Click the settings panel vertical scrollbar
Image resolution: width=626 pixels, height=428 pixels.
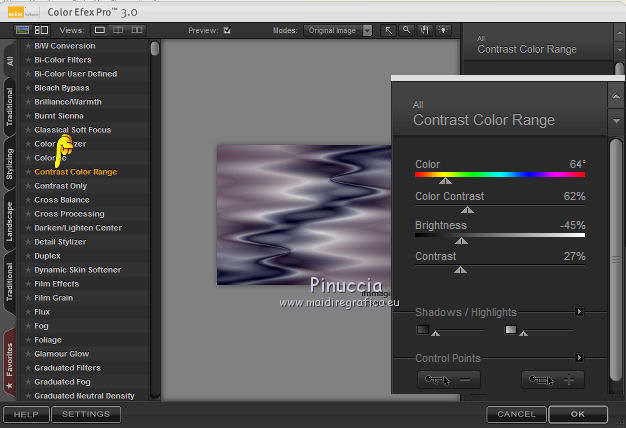(x=616, y=260)
